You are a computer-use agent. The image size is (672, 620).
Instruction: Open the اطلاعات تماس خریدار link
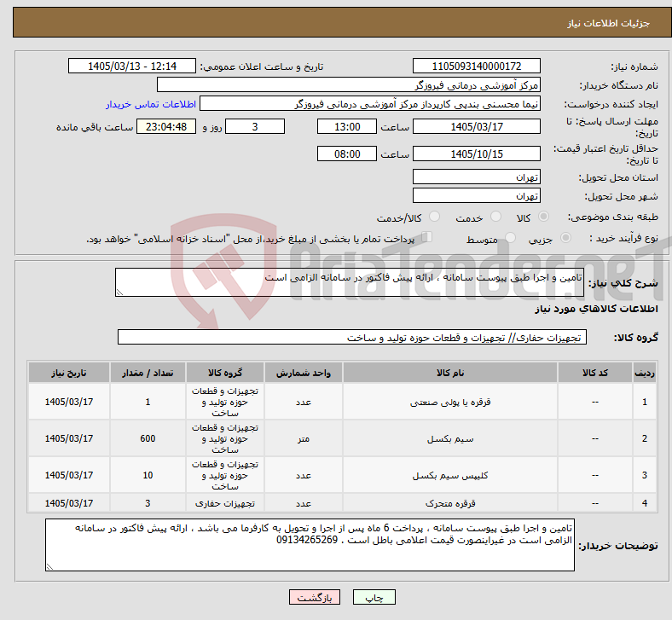coord(151,104)
